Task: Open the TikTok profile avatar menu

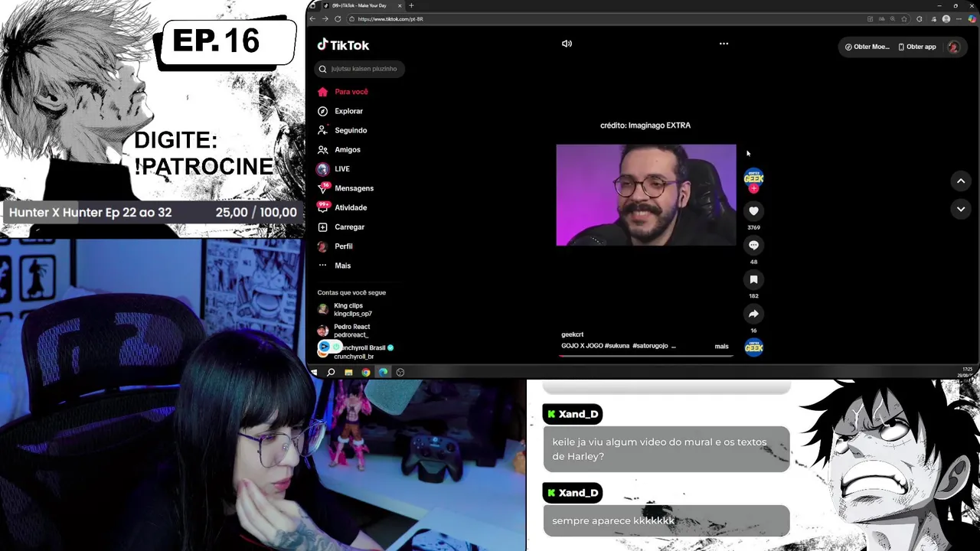Action: [953, 47]
